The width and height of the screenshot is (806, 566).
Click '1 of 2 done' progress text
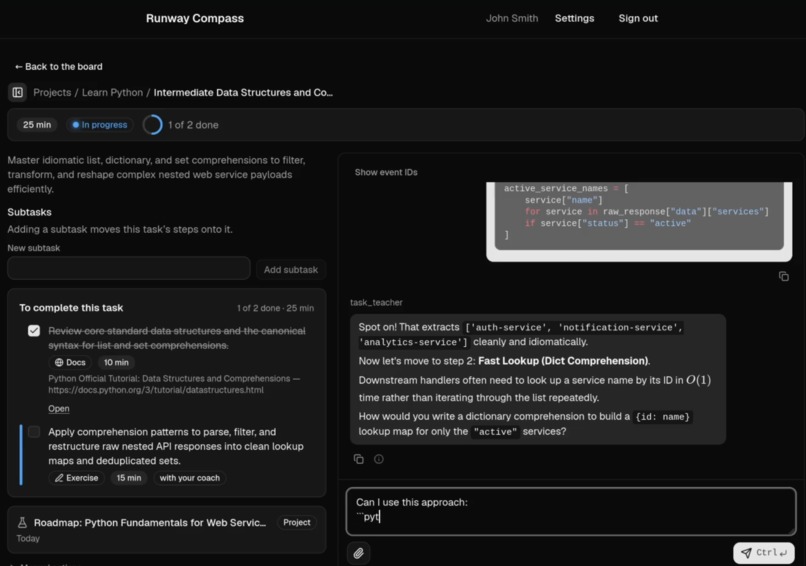(193, 125)
